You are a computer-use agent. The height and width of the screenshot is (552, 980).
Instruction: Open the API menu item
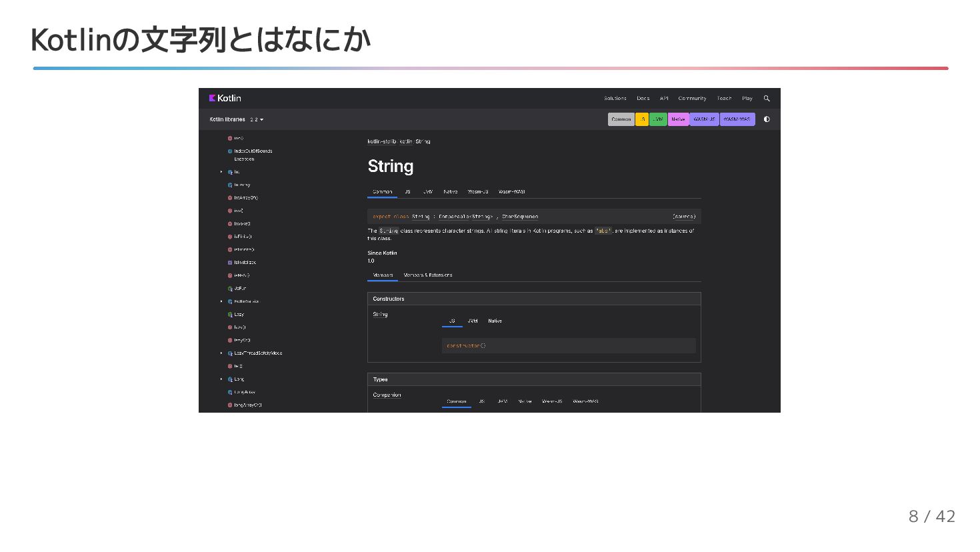[664, 98]
